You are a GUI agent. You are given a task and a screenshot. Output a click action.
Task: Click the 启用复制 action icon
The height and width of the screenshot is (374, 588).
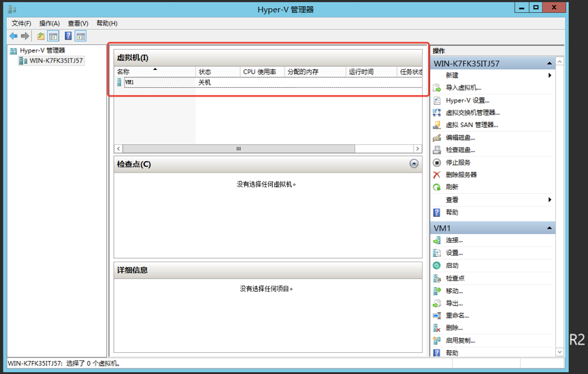tap(437, 340)
